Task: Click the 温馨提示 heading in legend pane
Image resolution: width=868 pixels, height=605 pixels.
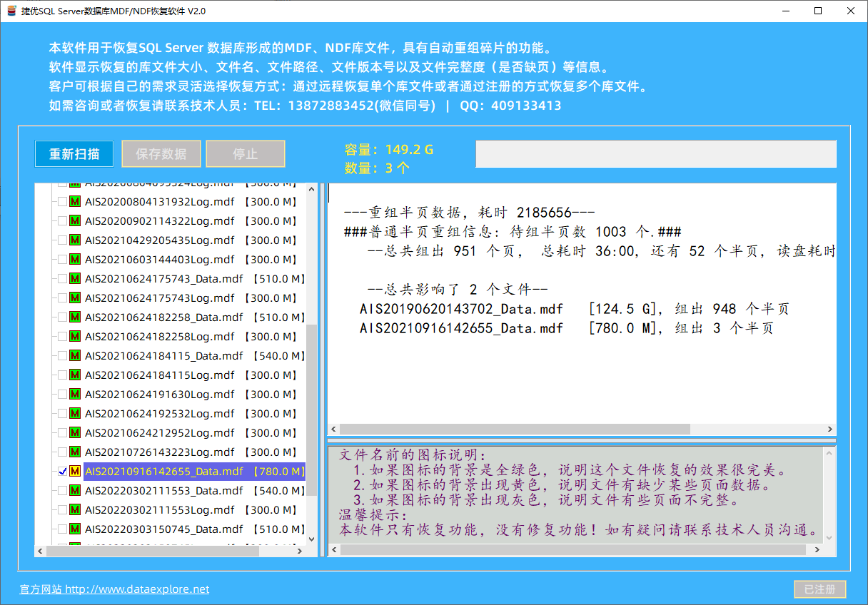Action: 372,516
